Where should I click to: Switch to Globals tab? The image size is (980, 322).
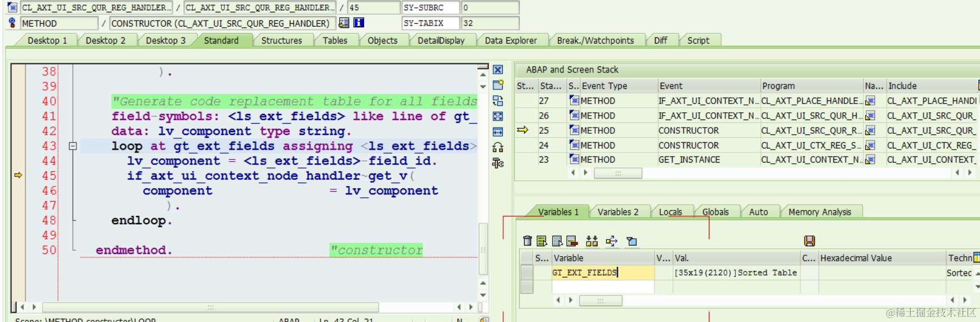(x=715, y=211)
